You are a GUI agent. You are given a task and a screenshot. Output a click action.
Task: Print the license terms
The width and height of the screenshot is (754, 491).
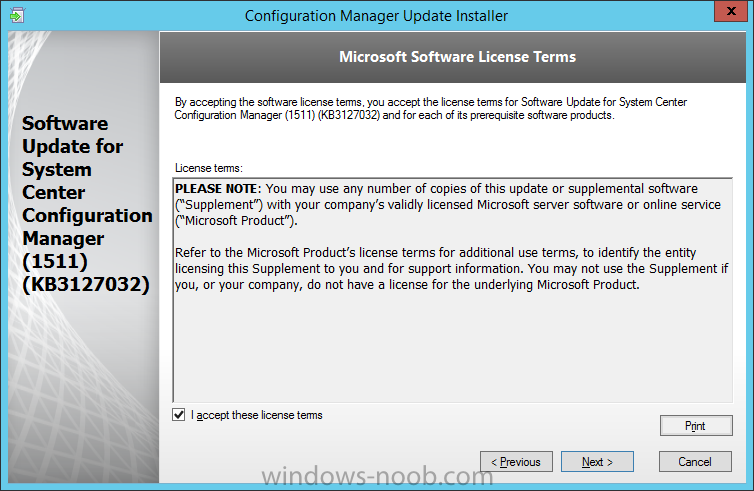696,426
